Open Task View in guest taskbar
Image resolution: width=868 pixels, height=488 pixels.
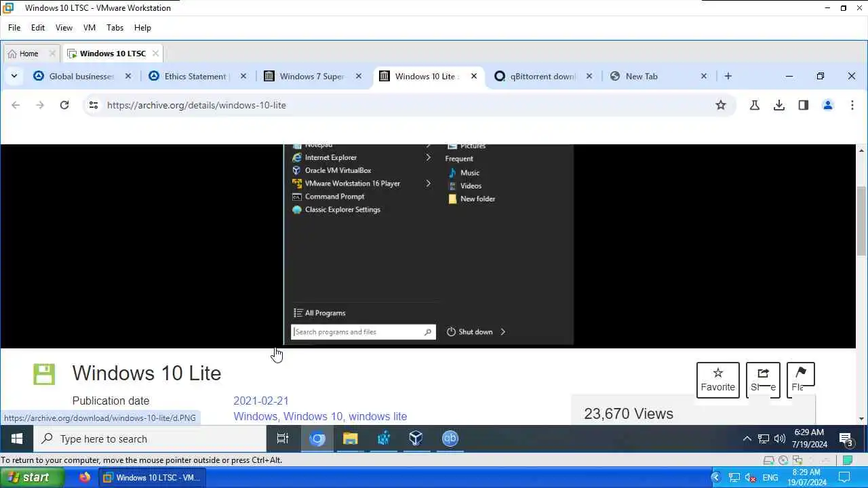pyautogui.click(x=283, y=439)
